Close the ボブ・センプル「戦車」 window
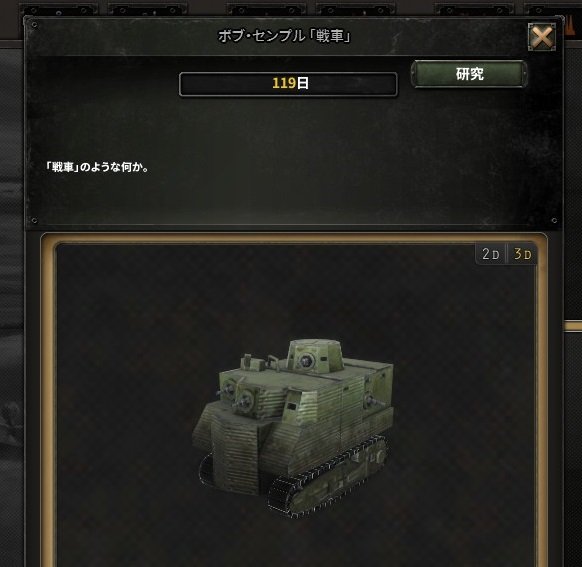This screenshot has width=582, height=567. [x=542, y=37]
